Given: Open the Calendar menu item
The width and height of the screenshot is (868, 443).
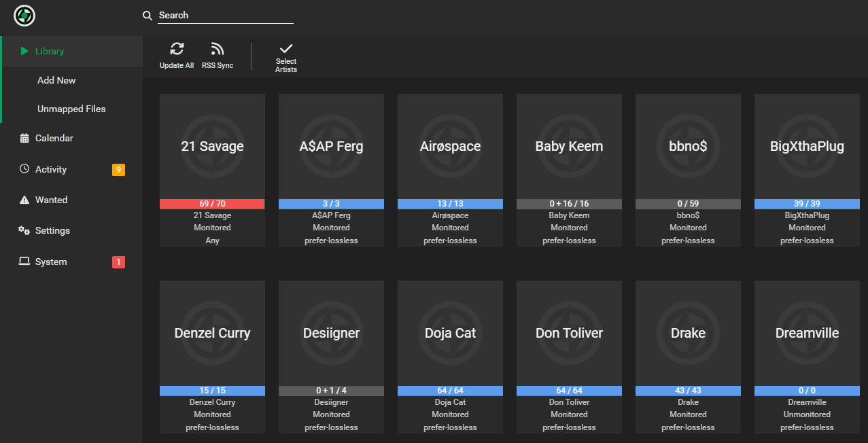Looking at the screenshot, I should click(71, 138).
